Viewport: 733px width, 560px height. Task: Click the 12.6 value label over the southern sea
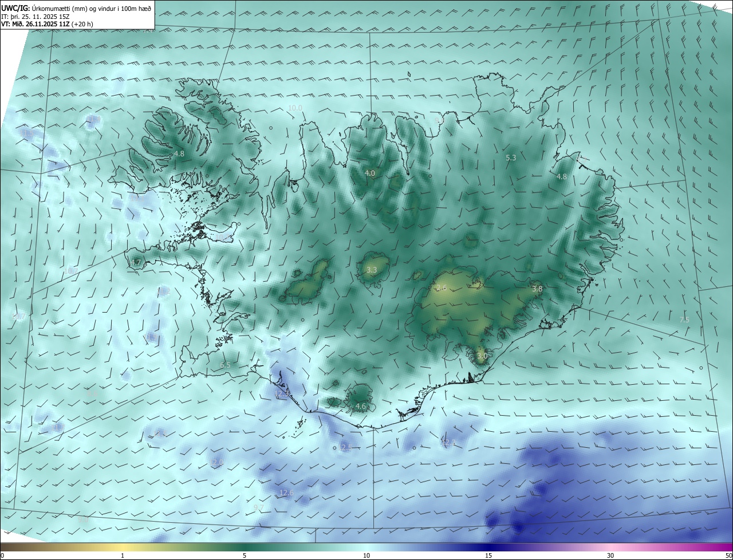click(x=286, y=492)
